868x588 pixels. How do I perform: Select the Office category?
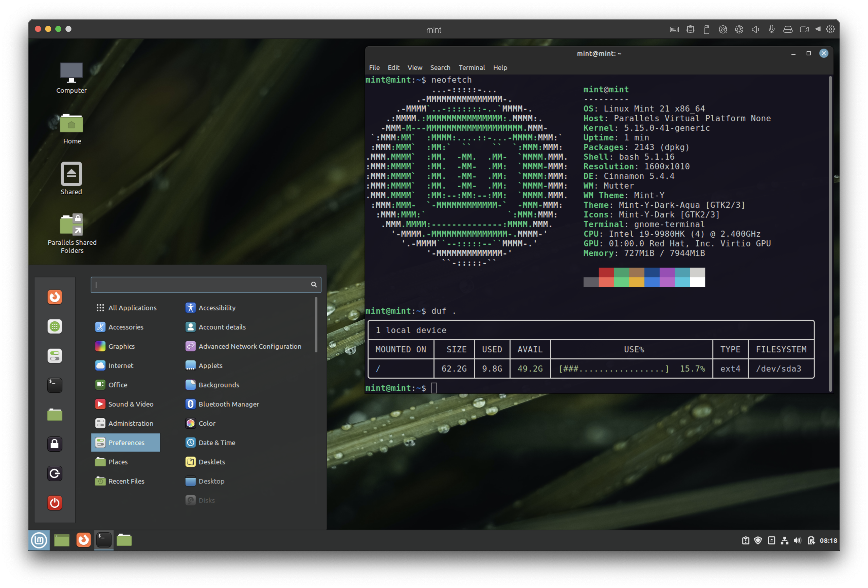(126, 385)
